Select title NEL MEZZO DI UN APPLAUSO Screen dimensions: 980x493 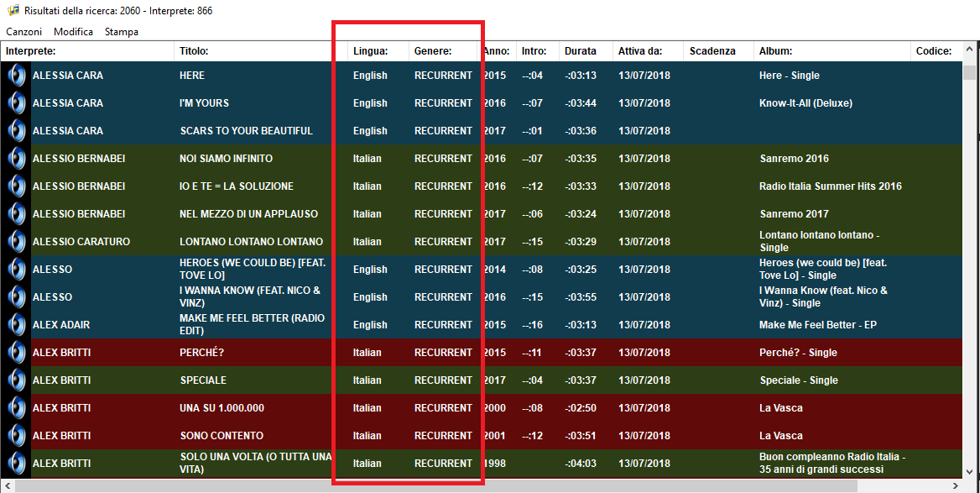coord(248,213)
